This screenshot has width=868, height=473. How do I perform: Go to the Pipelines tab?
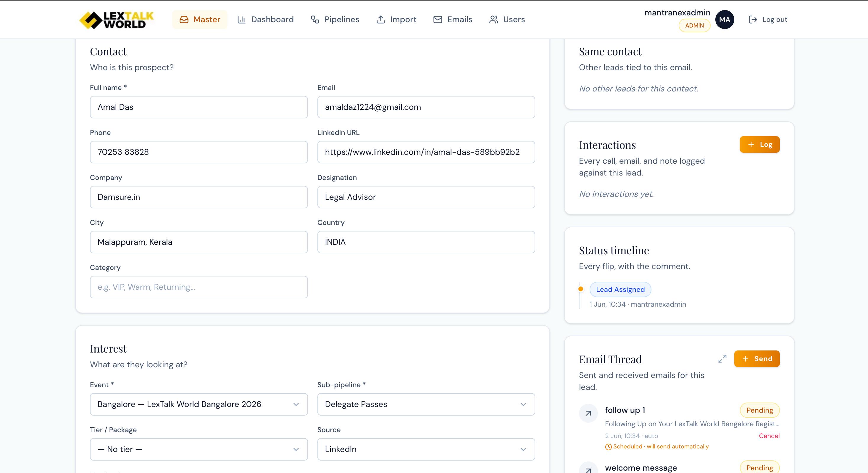tap(335, 20)
